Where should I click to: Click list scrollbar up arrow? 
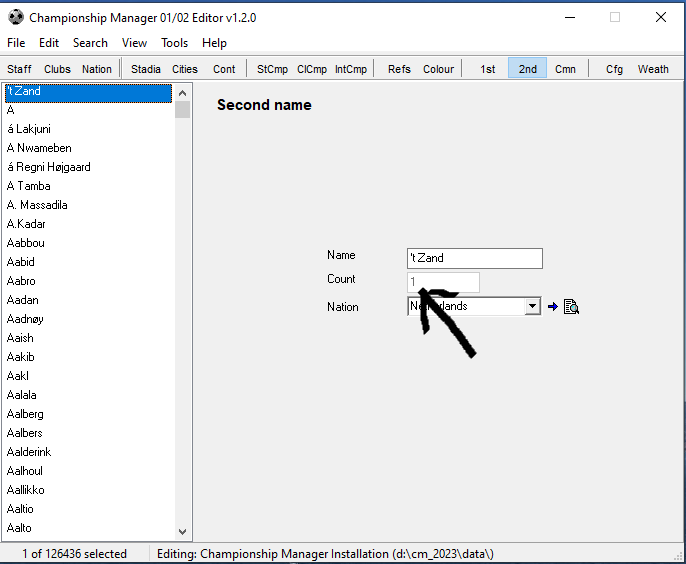point(182,93)
